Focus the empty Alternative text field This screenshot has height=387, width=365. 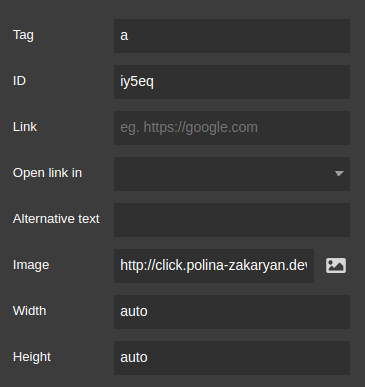click(x=232, y=220)
